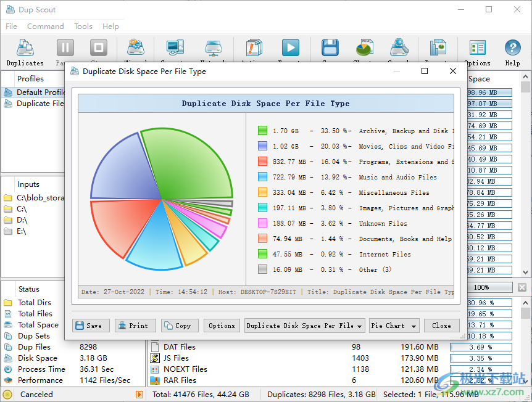Select the Duplicate File profile item
This screenshot has width=532, height=402.
pyautogui.click(x=34, y=104)
